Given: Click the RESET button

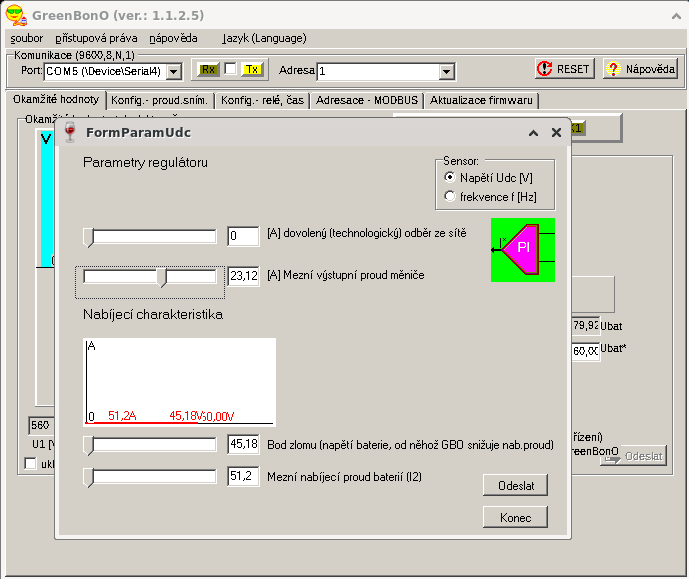Looking at the screenshot, I should (x=565, y=69).
